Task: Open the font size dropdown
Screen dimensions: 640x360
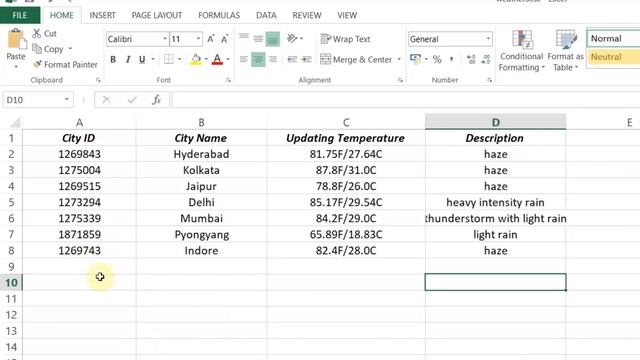Action: coord(198,39)
